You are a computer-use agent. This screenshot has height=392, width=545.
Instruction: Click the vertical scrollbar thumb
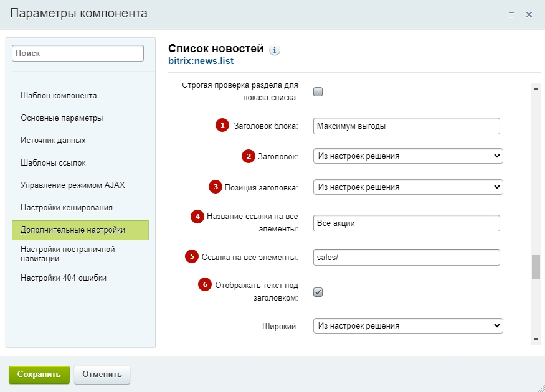536,266
